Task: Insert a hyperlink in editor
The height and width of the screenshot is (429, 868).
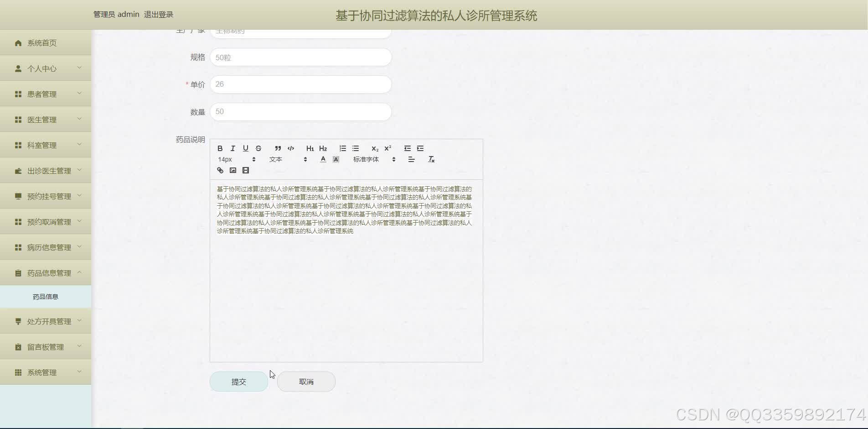Action: coord(220,170)
